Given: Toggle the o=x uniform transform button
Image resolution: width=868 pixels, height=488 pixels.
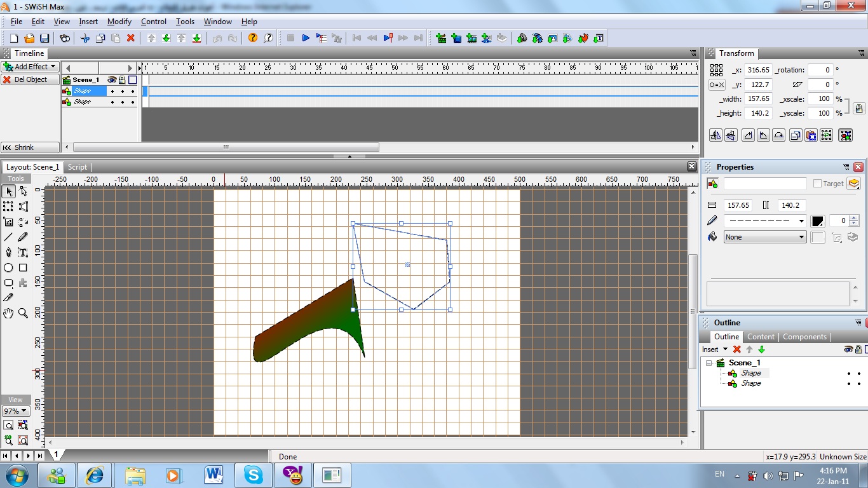Looking at the screenshot, I should click(717, 85).
